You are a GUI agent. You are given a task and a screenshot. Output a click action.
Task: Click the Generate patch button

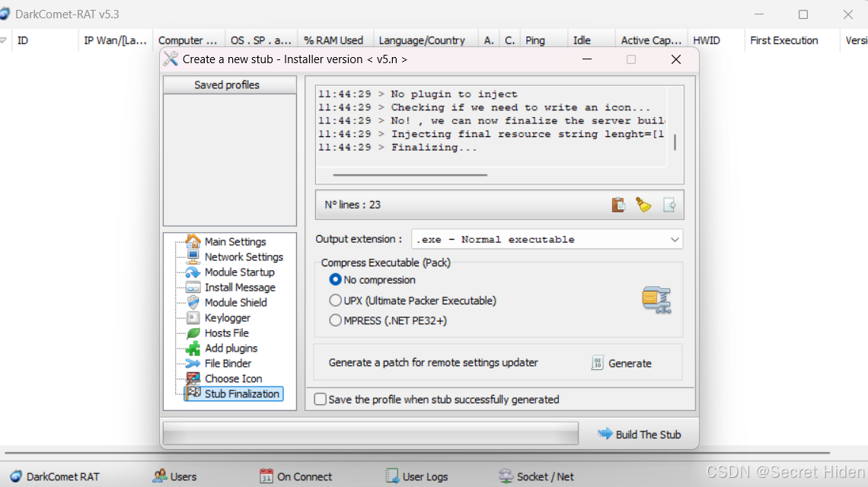point(621,363)
